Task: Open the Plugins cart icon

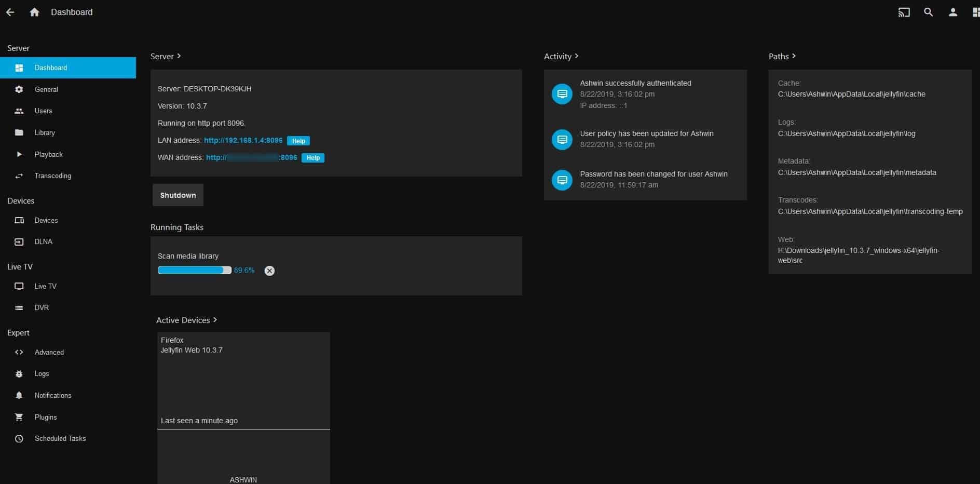Action: 19,417
